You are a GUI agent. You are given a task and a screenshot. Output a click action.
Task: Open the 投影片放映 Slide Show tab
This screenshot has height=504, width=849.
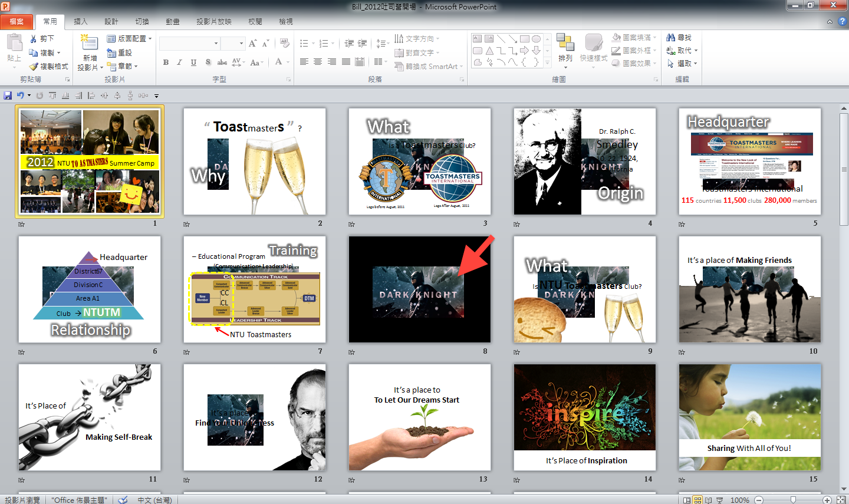point(214,22)
